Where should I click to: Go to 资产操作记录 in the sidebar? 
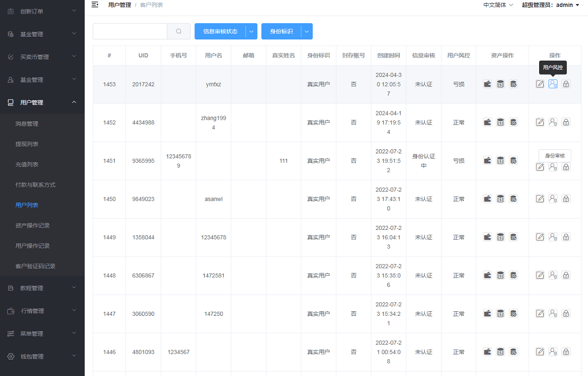coord(33,225)
